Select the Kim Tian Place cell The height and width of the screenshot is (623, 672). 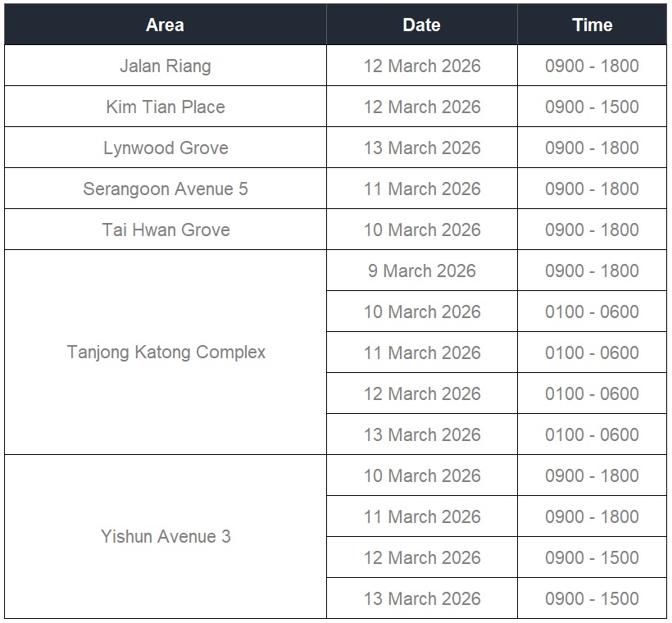[x=165, y=107]
